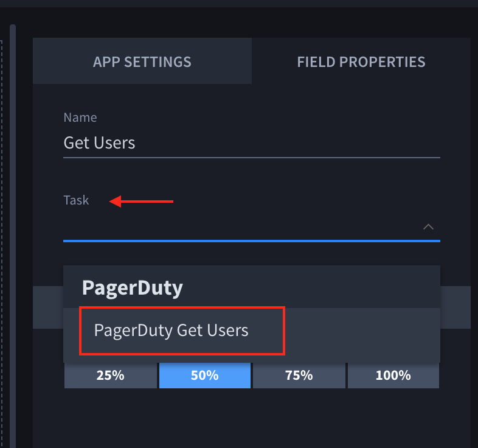
Task: Set field width to 25%
Action: click(x=110, y=376)
